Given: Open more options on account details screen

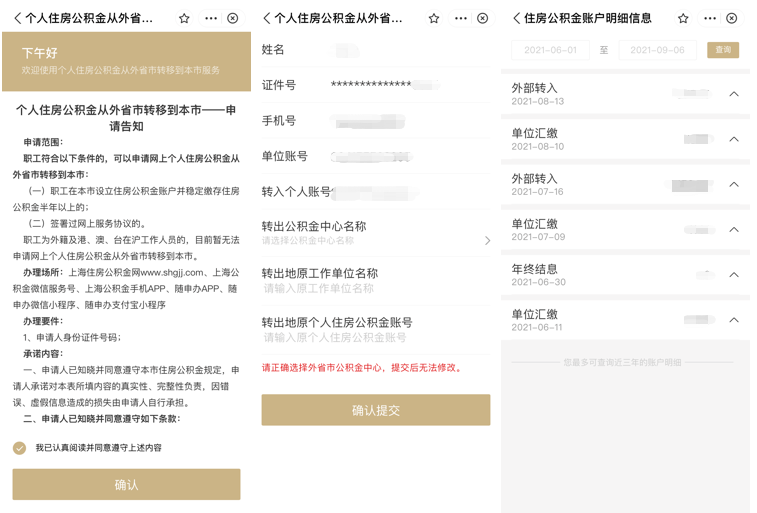Looking at the screenshot, I should click(x=710, y=18).
